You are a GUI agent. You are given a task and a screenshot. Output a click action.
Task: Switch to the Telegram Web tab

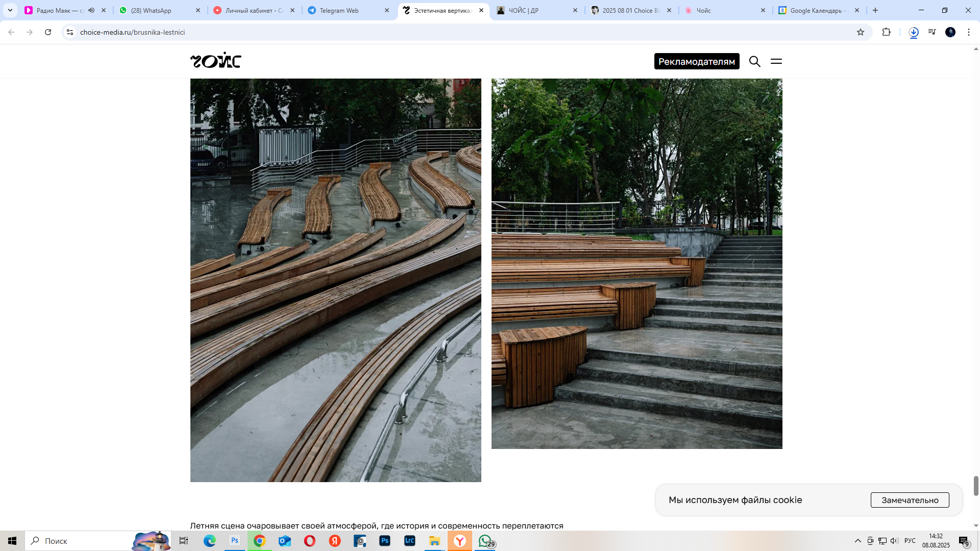(x=339, y=10)
